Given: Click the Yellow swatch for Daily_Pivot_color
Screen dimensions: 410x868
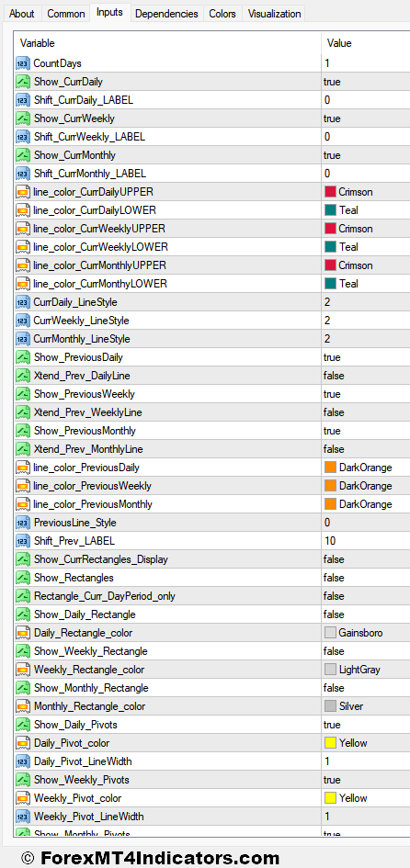Looking at the screenshot, I should pos(330,743).
